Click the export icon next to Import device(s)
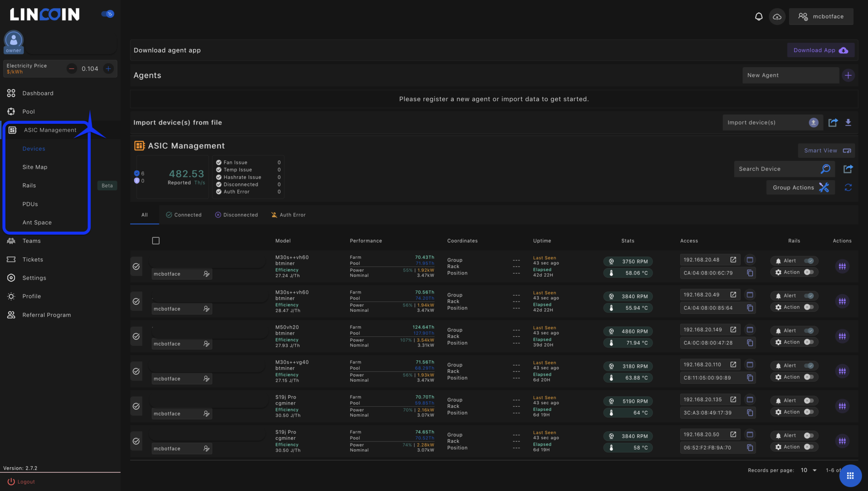The width and height of the screenshot is (868, 491). pyautogui.click(x=833, y=122)
